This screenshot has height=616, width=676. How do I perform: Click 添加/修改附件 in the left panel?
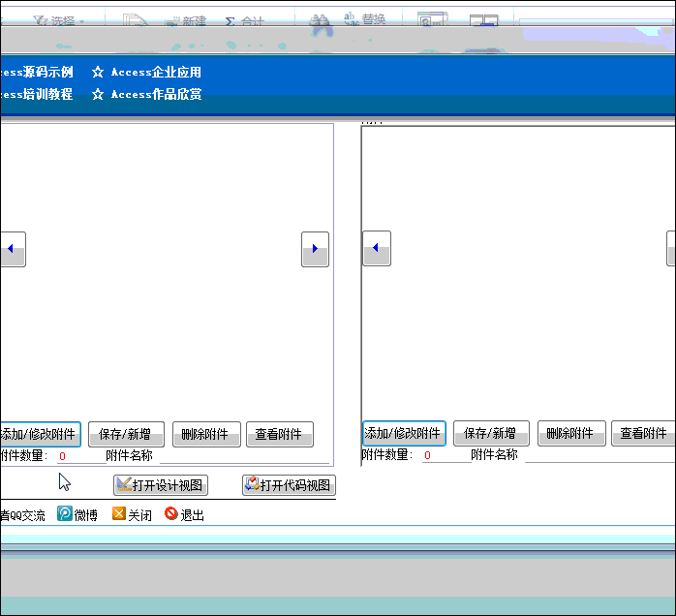(x=40, y=434)
